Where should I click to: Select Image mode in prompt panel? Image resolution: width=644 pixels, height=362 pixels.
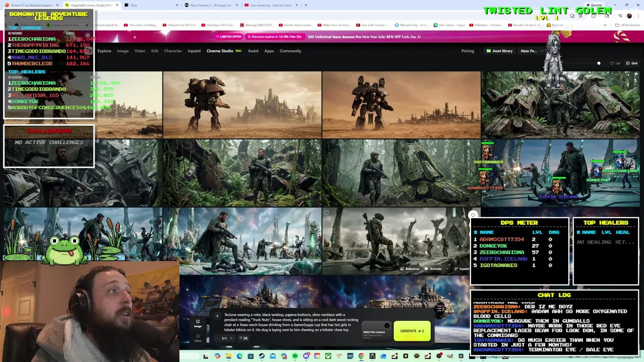coord(198,324)
